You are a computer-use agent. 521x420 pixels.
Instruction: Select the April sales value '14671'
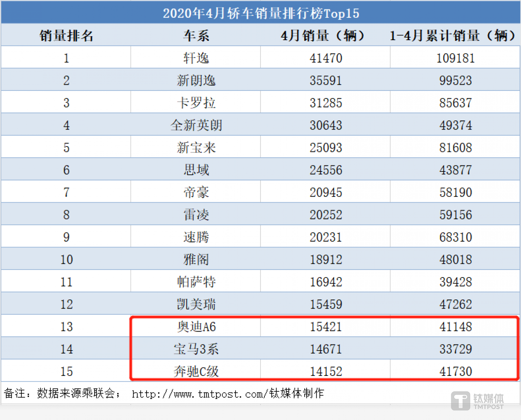point(326,349)
